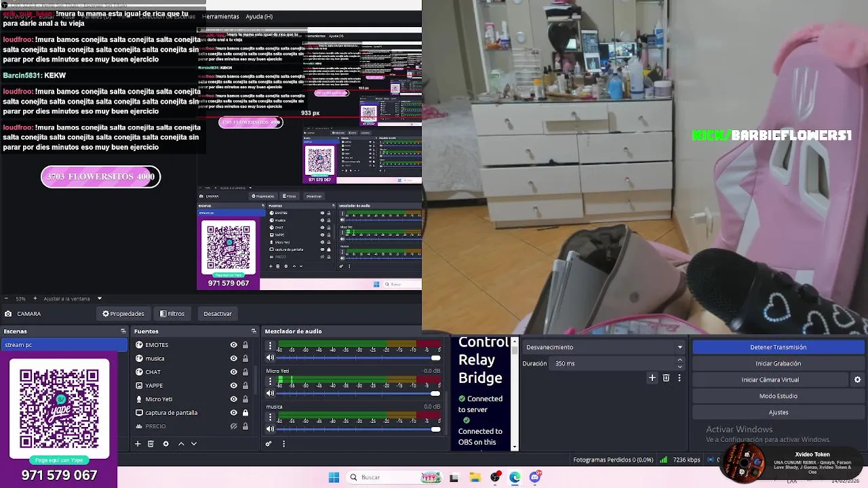Open Discord from the taskbar

[x=535, y=477]
